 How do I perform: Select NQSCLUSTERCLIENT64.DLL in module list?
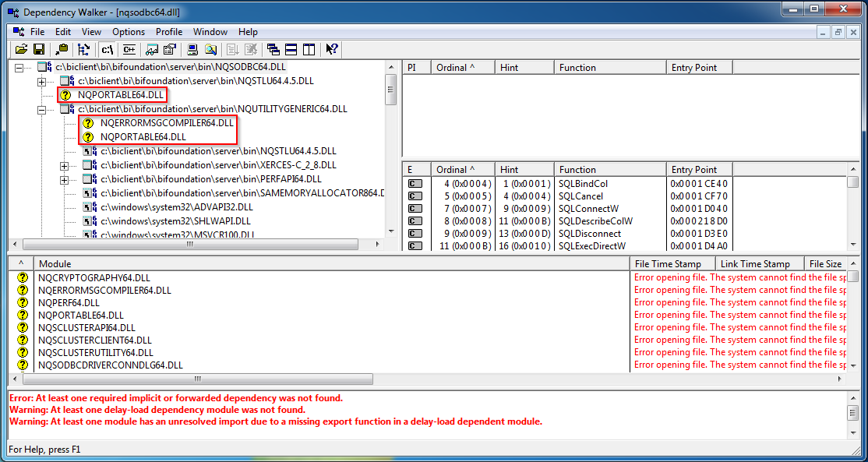click(95, 340)
